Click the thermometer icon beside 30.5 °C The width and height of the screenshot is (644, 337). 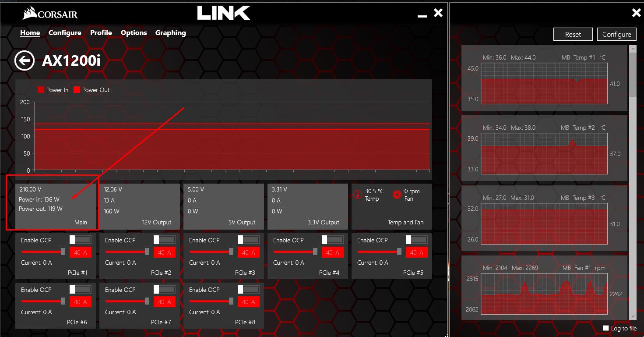coord(357,194)
